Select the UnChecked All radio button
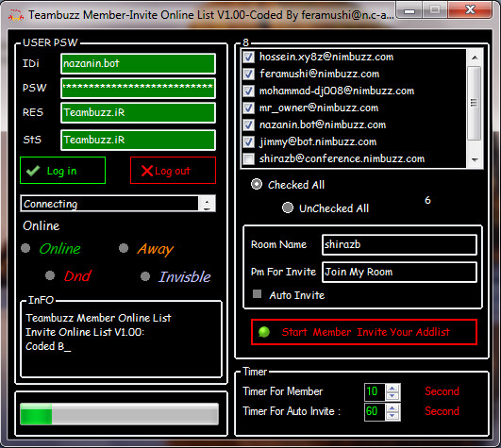 coord(288,207)
